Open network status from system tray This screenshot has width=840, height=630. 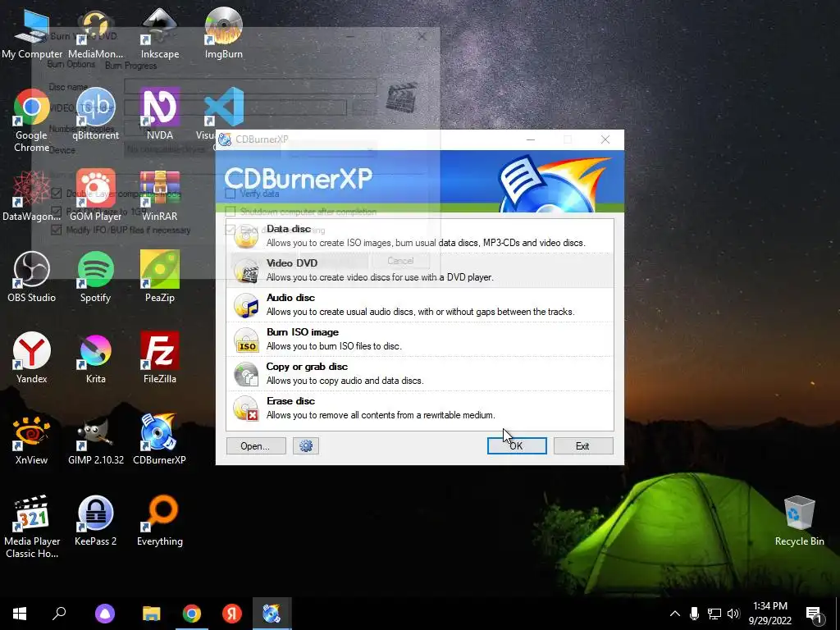tap(714, 614)
